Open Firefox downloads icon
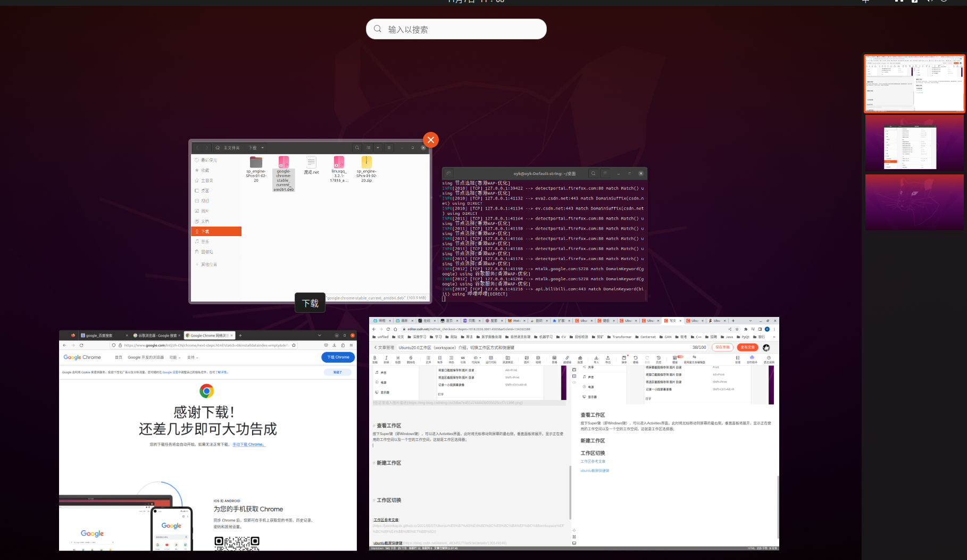Viewport: 967px width, 560px height. (x=334, y=345)
